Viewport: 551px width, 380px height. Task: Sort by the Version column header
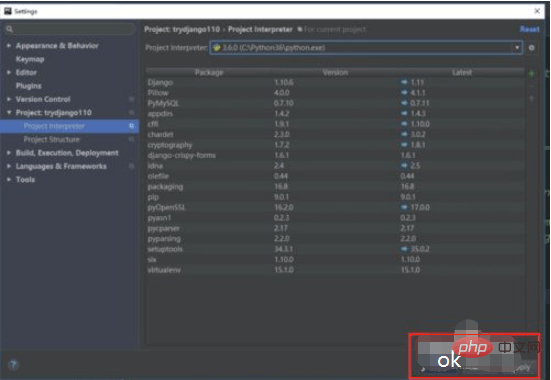point(335,72)
